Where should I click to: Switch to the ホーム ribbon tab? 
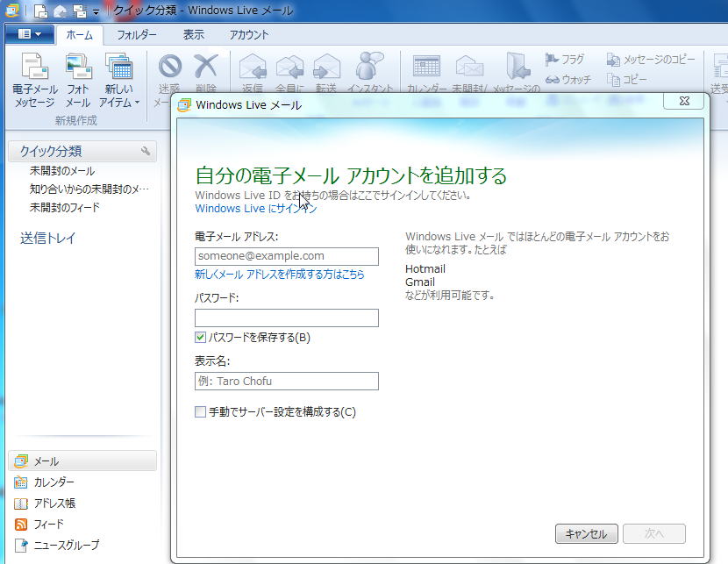tap(80, 35)
